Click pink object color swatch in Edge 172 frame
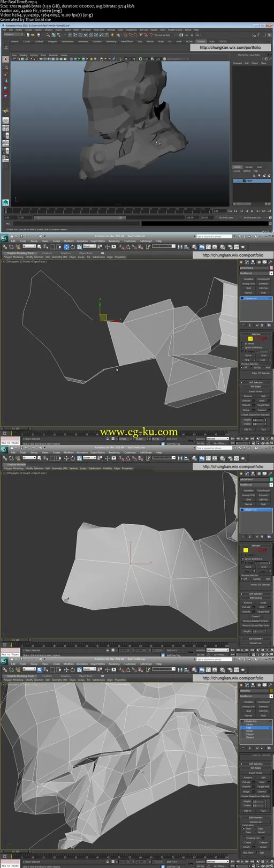The width and height of the screenshot is (274, 868). pos(271,268)
